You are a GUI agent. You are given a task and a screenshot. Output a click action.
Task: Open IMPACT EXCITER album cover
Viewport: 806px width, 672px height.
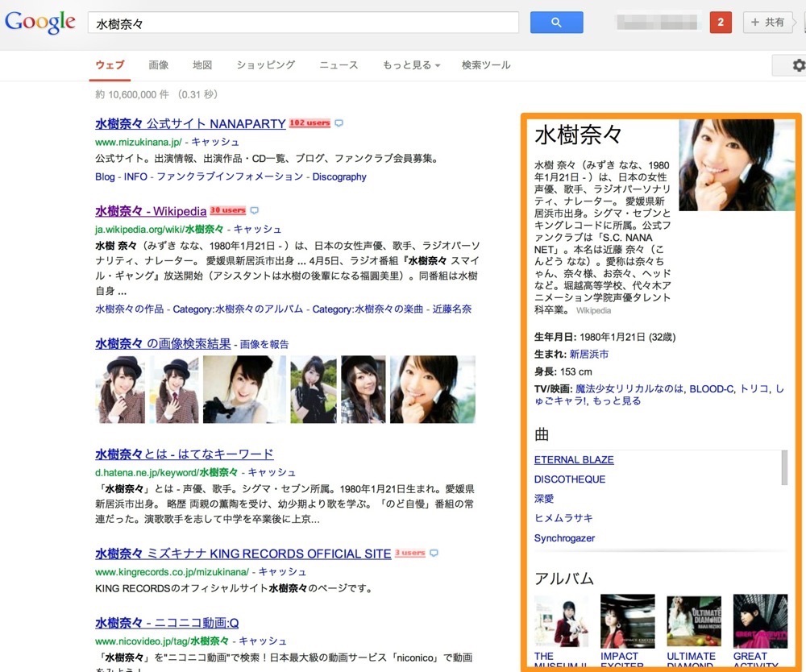tap(628, 622)
